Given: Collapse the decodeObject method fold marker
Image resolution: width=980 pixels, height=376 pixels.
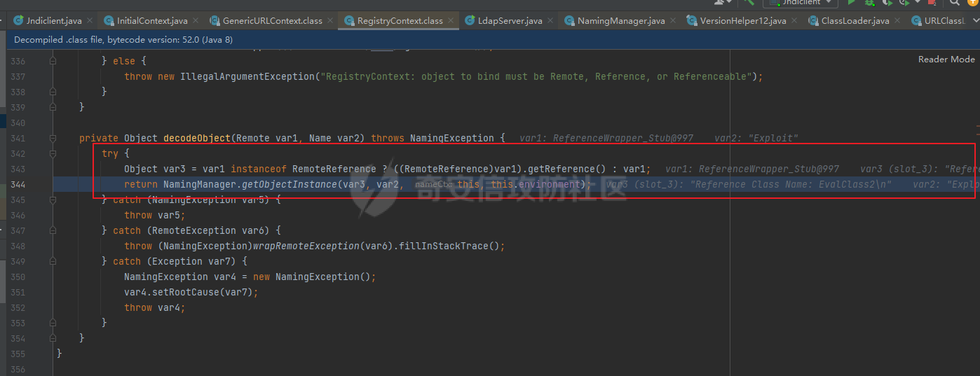Looking at the screenshot, I should pyautogui.click(x=53, y=139).
